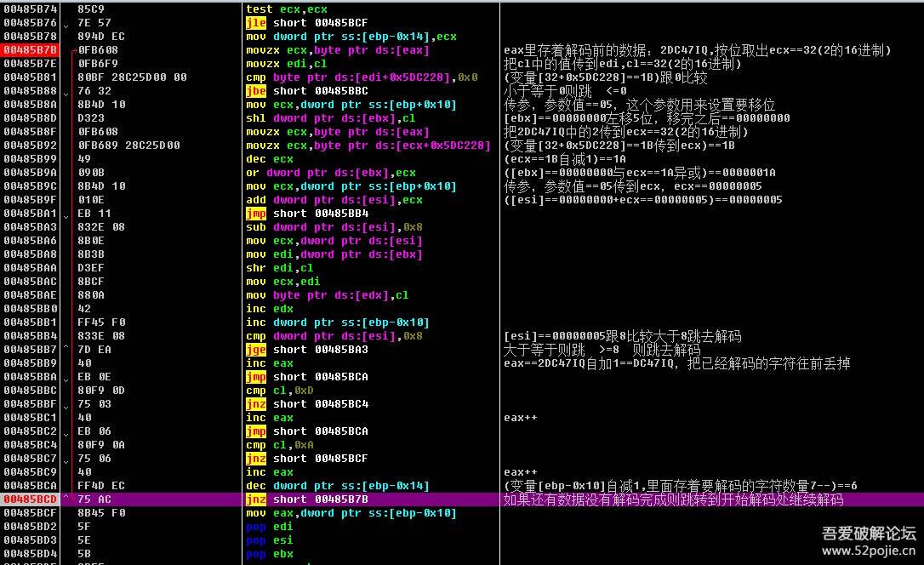Image resolution: width=924 pixels, height=565 pixels.
Task: Click 'jnz short 00485BCF' instruction
Action: tap(306, 459)
